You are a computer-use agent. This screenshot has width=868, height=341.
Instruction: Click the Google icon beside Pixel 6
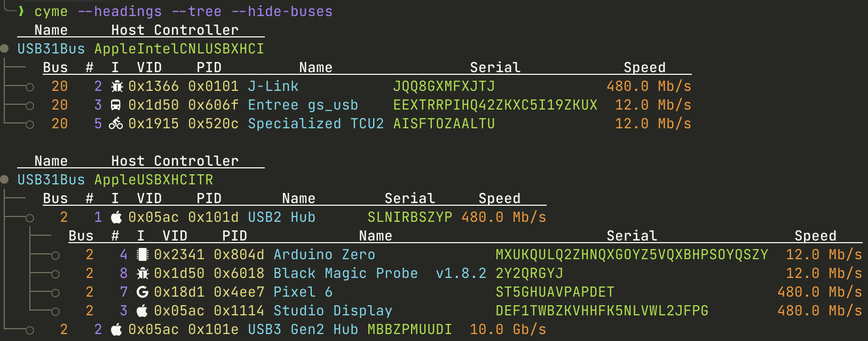pyautogui.click(x=143, y=292)
